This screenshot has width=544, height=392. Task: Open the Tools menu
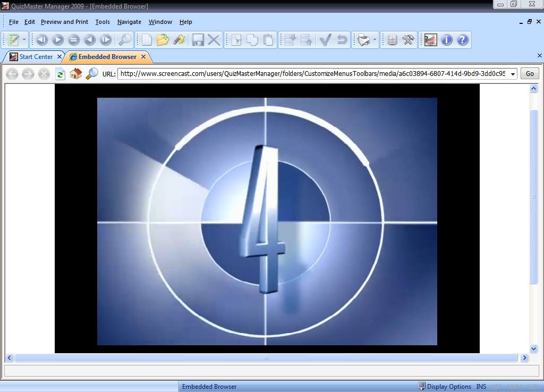[x=103, y=22]
